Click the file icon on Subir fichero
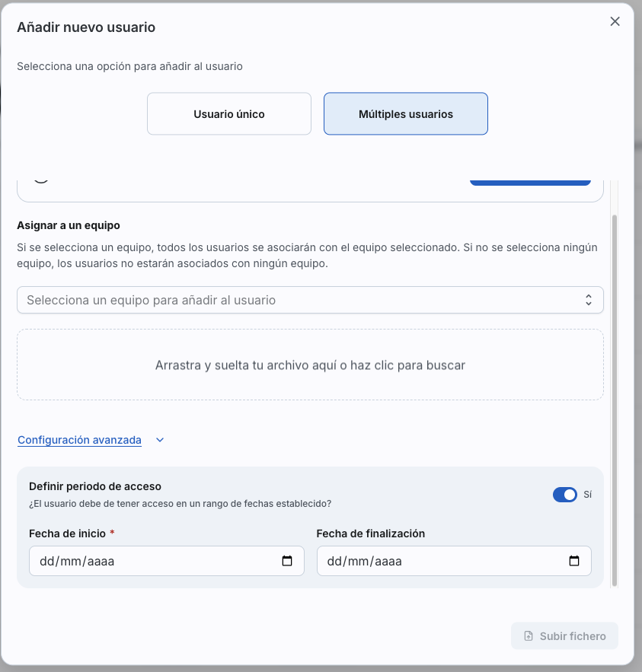 pos(529,636)
